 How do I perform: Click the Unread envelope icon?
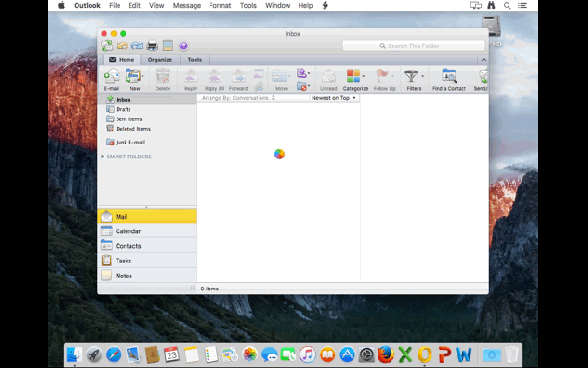pos(328,80)
